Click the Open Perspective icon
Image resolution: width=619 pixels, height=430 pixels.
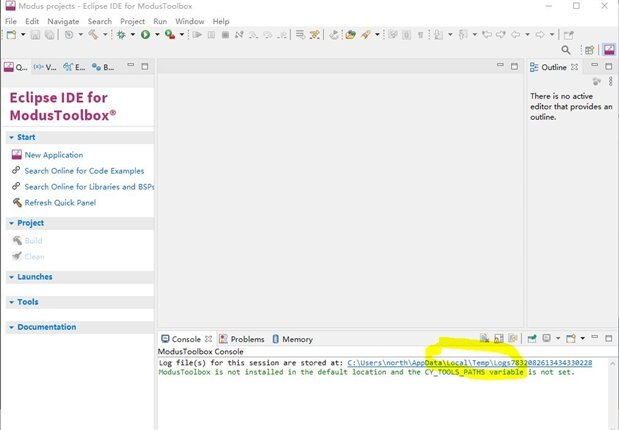pyautogui.click(x=589, y=50)
